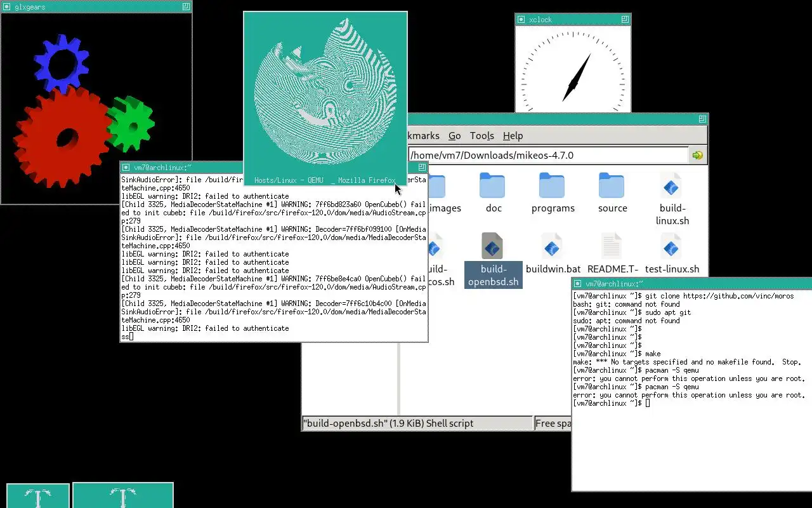Select the test-linux.sh script icon

671,246
